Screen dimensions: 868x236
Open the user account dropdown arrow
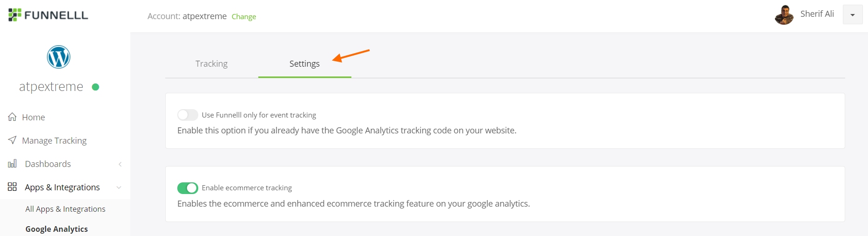[853, 15]
